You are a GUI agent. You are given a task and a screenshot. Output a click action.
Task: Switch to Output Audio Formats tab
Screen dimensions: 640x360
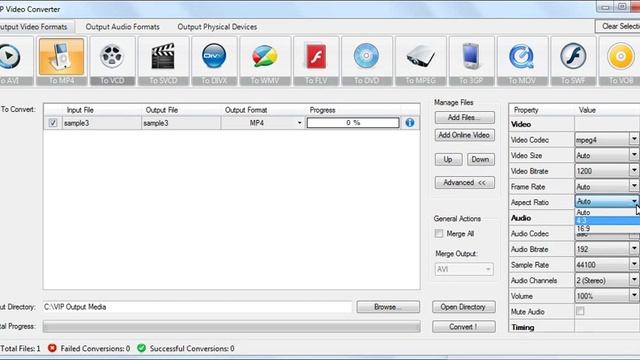point(122,27)
